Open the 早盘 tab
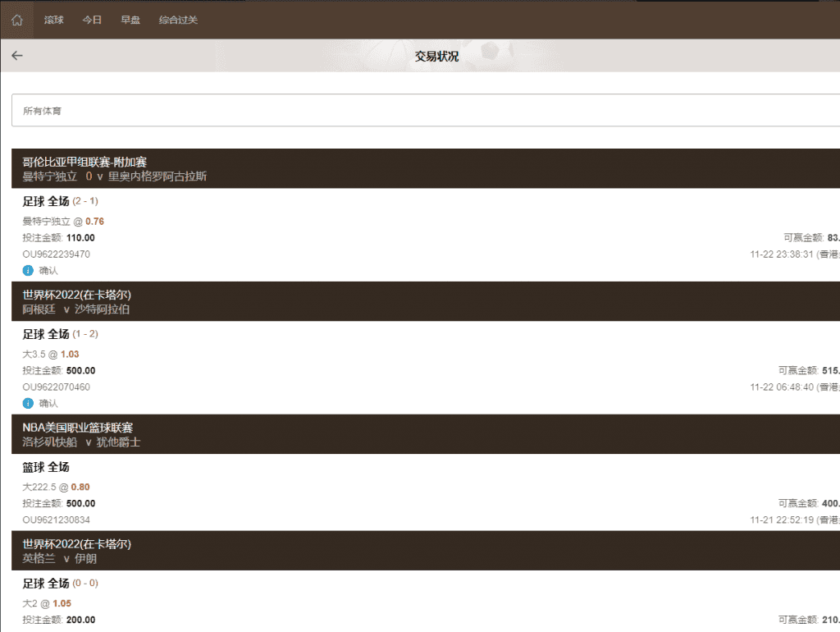 [130, 20]
